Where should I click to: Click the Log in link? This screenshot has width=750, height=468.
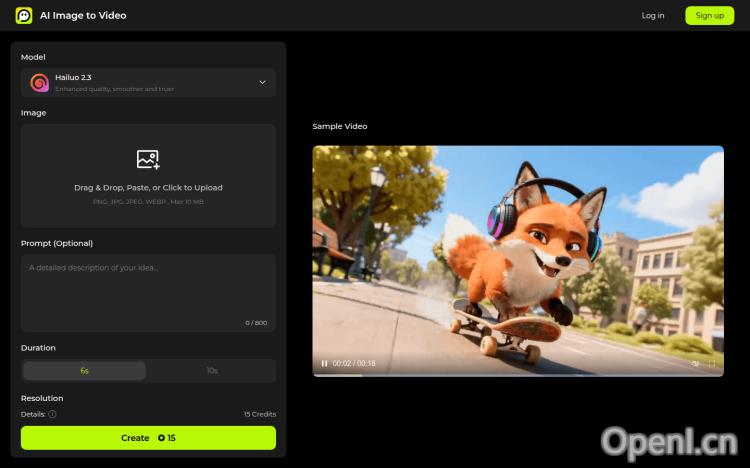[x=653, y=15]
